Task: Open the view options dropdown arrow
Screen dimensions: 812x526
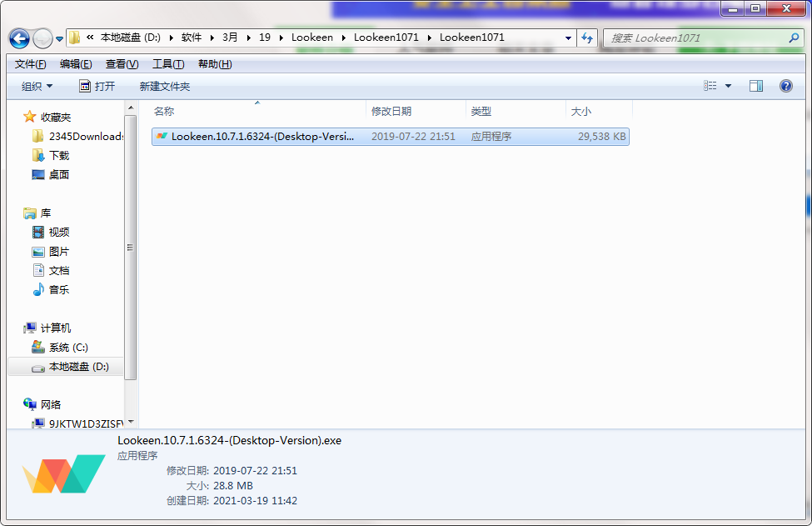Action: point(728,86)
